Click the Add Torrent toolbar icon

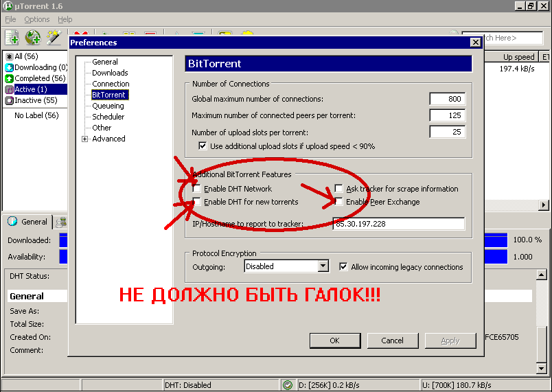coord(12,38)
